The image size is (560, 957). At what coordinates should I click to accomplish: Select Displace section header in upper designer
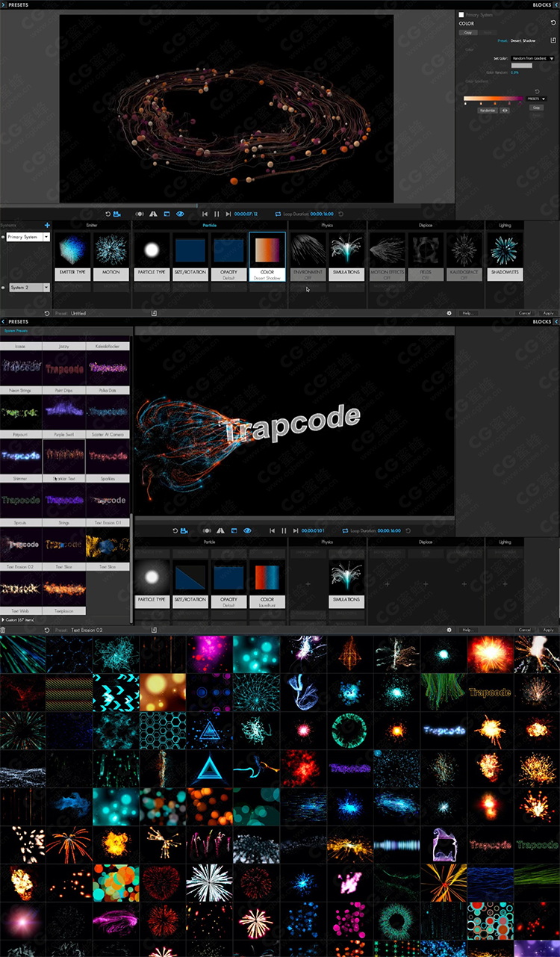click(426, 225)
